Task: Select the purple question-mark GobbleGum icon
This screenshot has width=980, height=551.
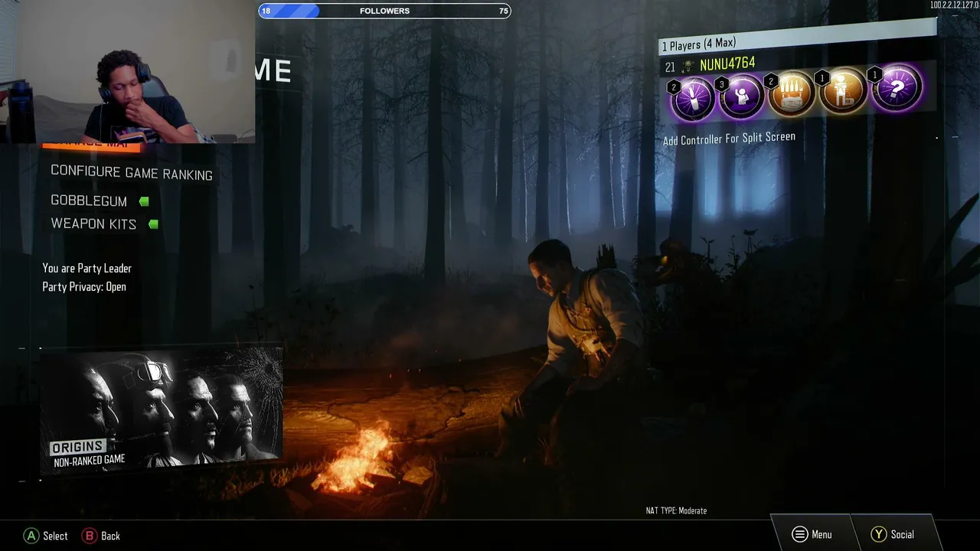Action: 897,88
